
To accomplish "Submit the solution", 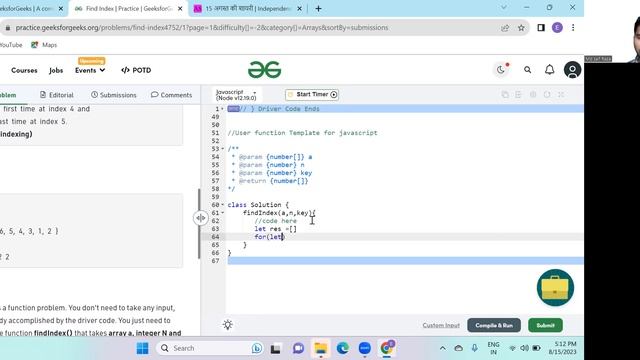I will click(x=545, y=325).
